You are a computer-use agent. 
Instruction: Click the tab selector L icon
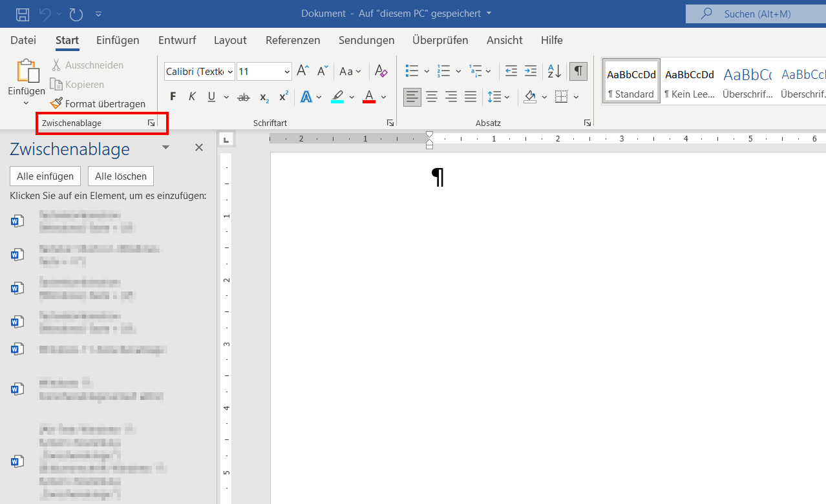(x=226, y=139)
